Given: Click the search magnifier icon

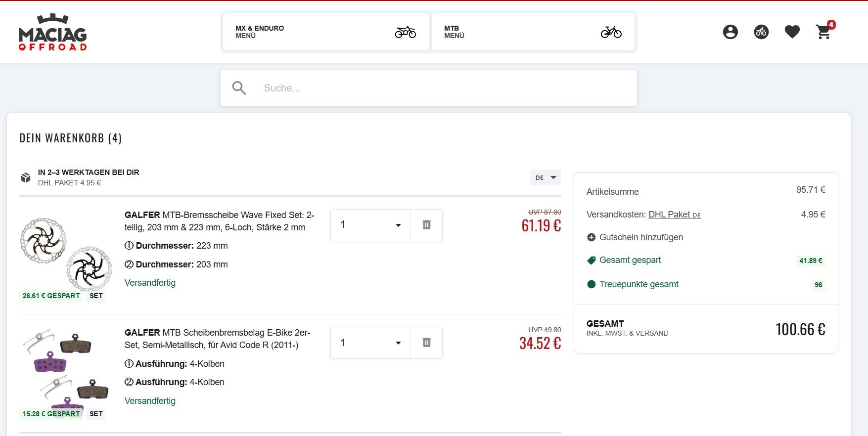Looking at the screenshot, I should tap(239, 88).
